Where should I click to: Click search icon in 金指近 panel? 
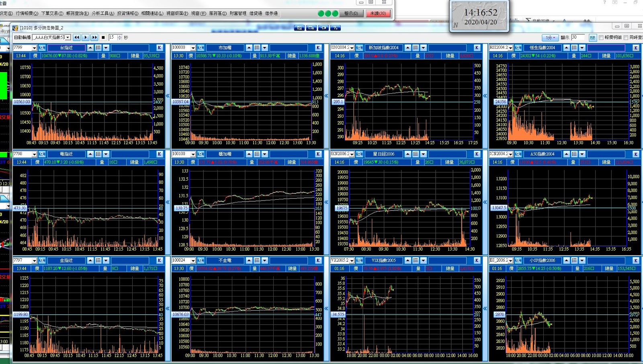[x=42, y=261]
